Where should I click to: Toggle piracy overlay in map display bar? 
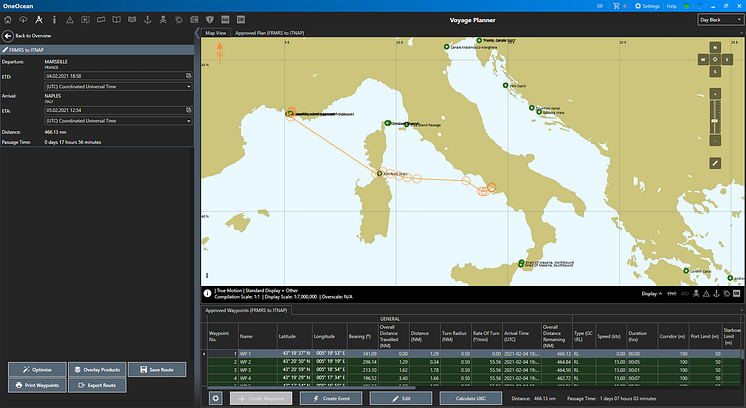click(696, 293)
